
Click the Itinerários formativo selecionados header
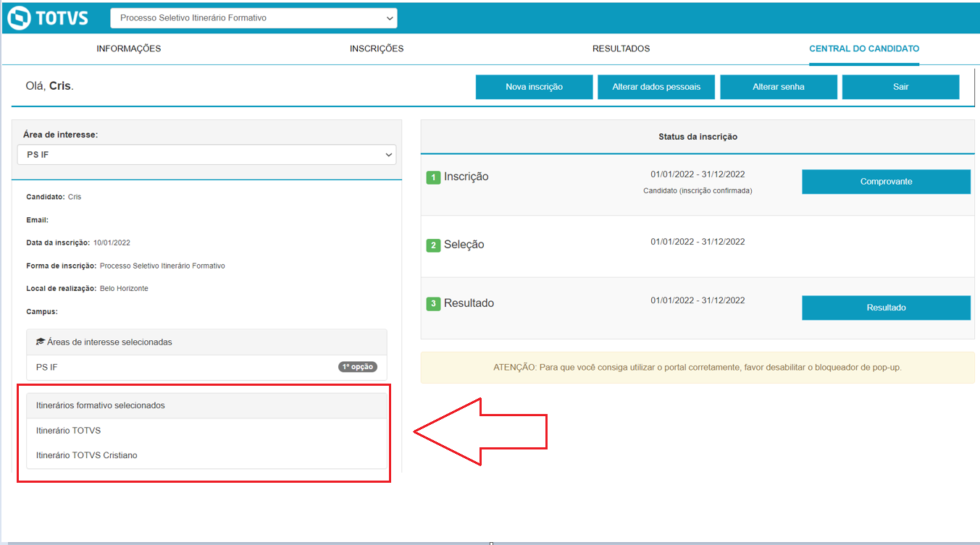point(206,405)
